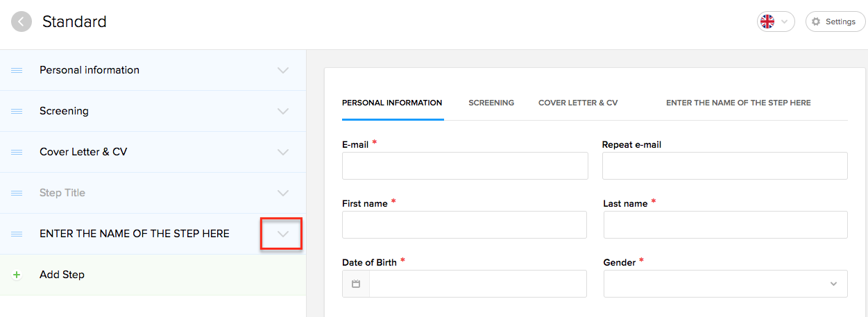
Task: Click the Add Step button label
Action: point(62,275)
